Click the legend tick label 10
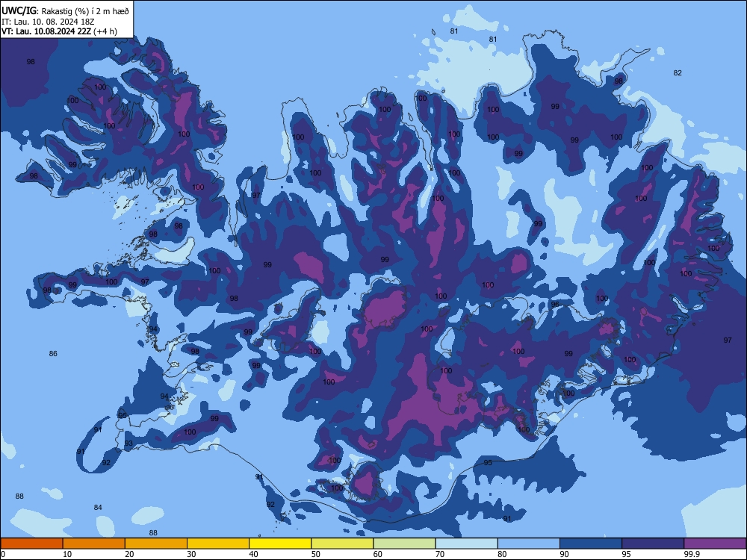Viewport: 747px width, 560px height. pyautogui.click(x=67, y=554)
